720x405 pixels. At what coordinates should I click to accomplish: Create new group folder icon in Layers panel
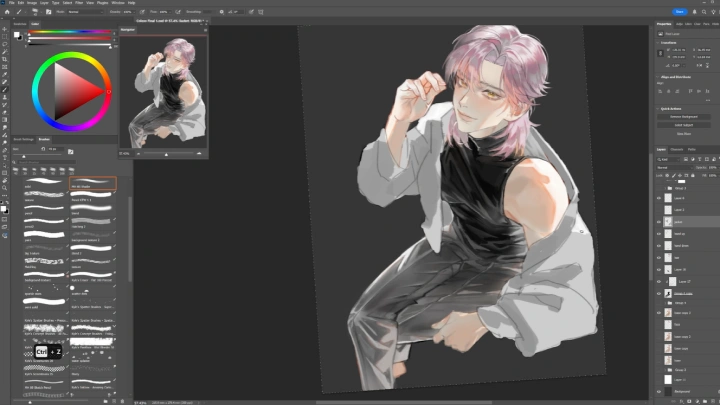click(x=705, y=401)
